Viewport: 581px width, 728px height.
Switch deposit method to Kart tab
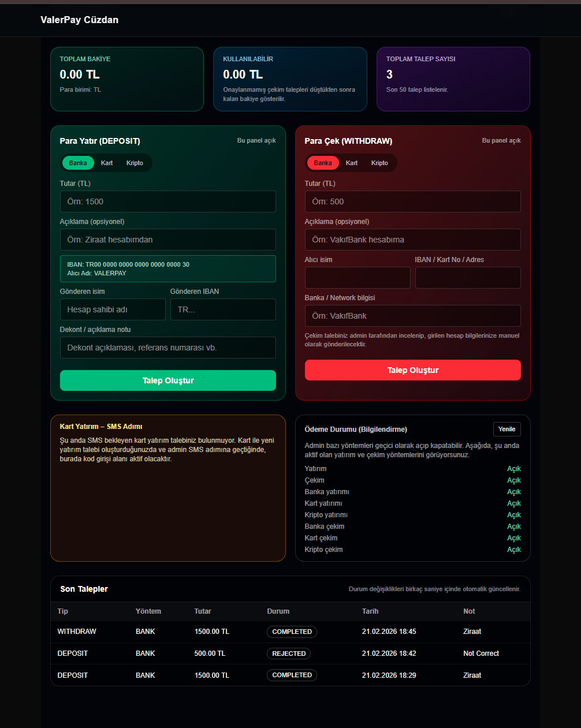coord(106,163)
